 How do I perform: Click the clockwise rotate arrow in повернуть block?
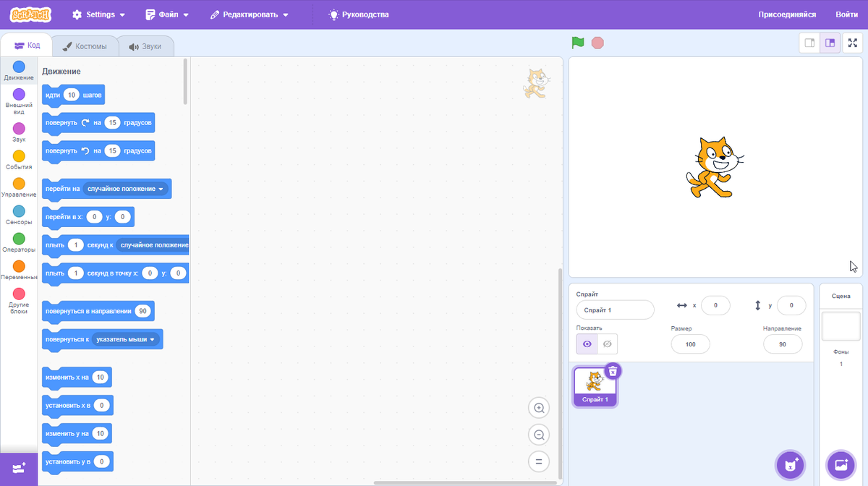click(85, 123)
